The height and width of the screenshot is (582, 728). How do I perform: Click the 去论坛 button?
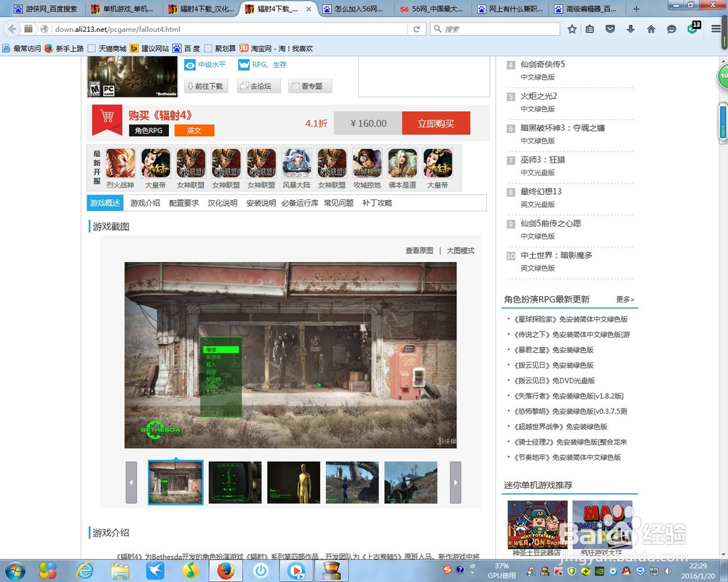coord(258,86)
